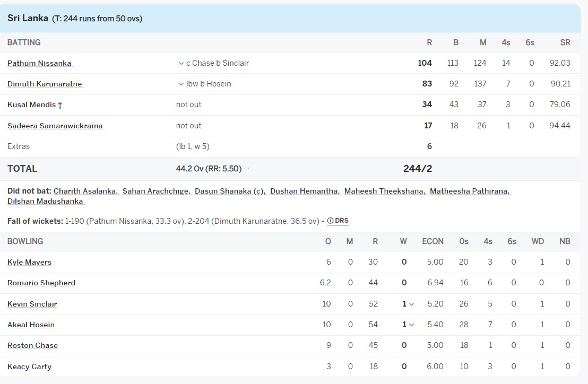Open Roston Chase's player page

pyautogui.click(x=32, y=345)
